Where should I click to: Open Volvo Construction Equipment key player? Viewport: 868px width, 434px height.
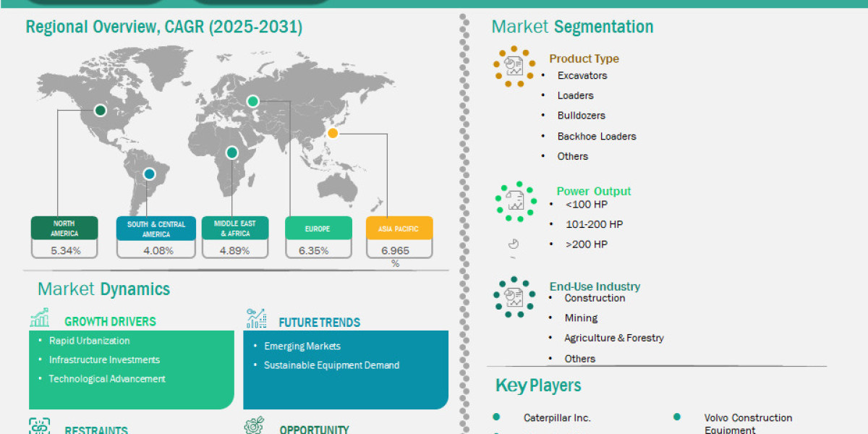point(747,418)
